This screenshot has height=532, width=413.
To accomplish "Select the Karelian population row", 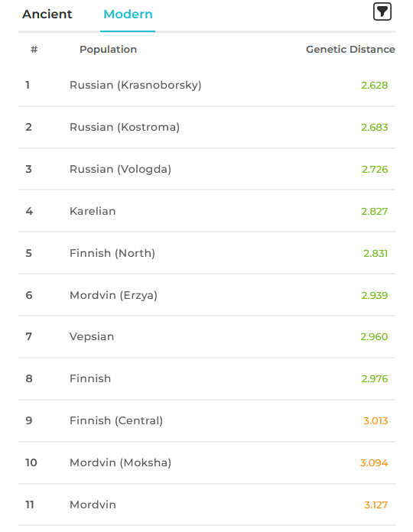I will point(206,211).
